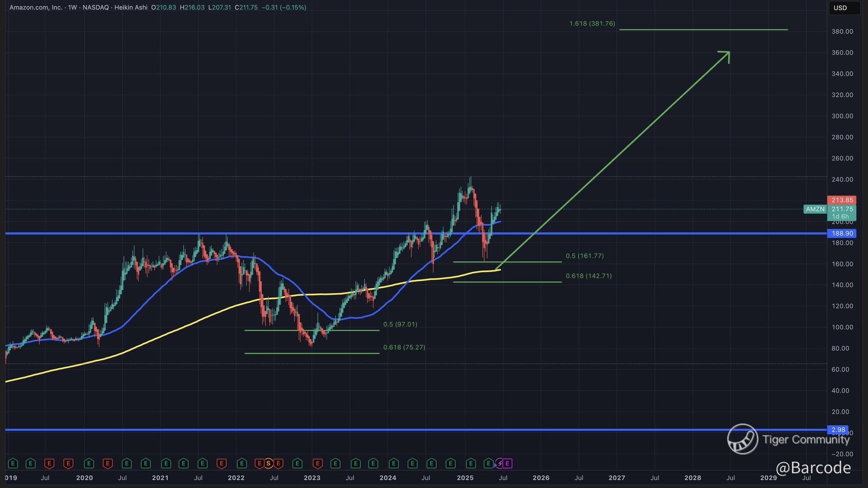Select the 188.90 price axis label
Viewport: 868px width, 488px height.
[x=842, y=234]
